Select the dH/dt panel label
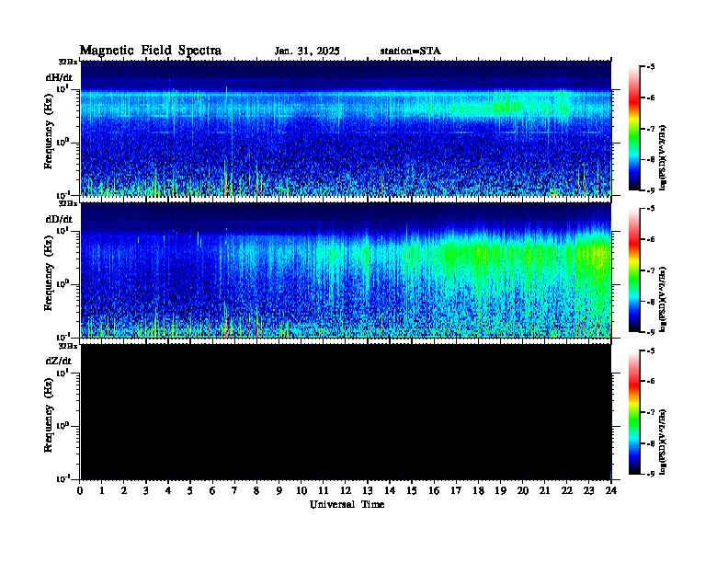The image size is (728, 563). click(x=59, y=77)
